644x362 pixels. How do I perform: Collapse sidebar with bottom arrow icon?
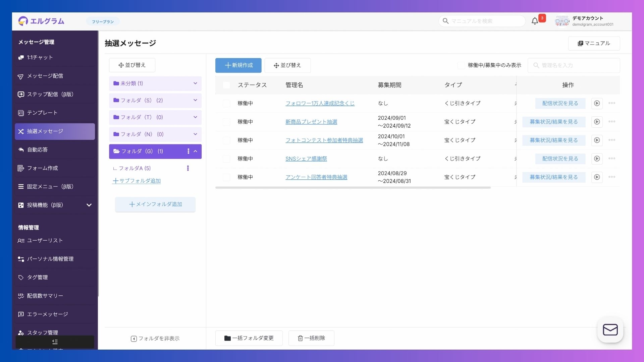[55, 342]
